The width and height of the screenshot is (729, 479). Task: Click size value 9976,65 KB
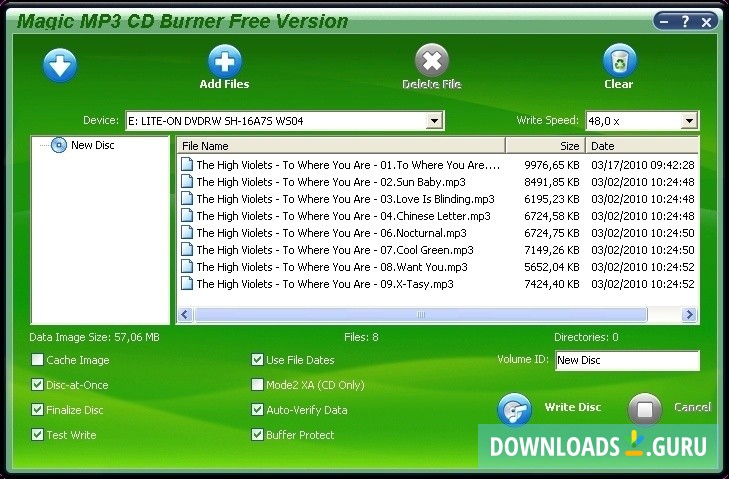[x=552, y=165]
